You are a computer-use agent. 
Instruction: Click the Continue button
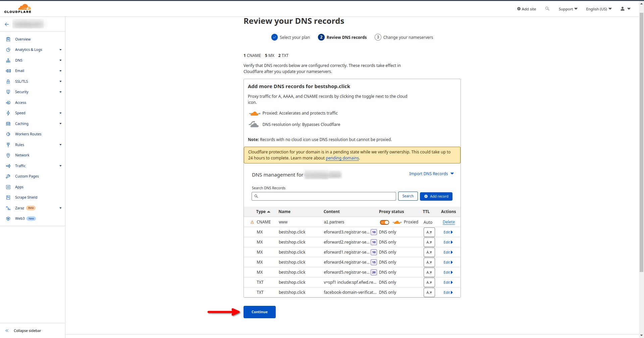point(260,312)
